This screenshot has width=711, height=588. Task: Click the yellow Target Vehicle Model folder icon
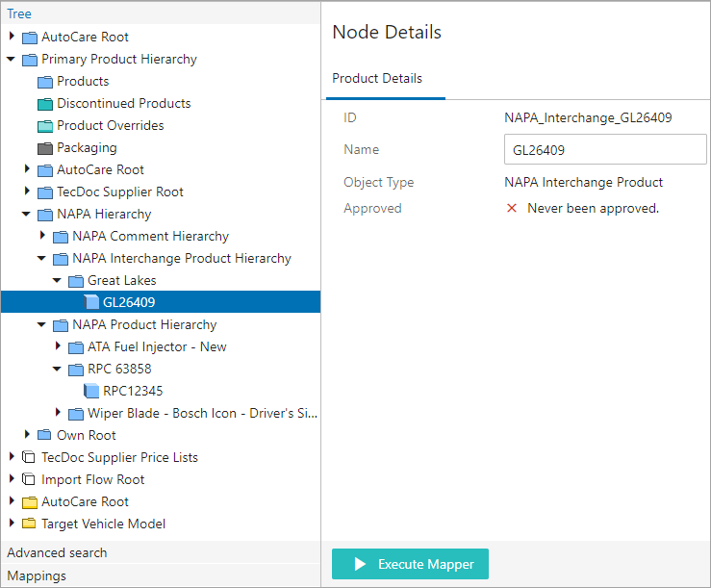(x=29, y=524)
